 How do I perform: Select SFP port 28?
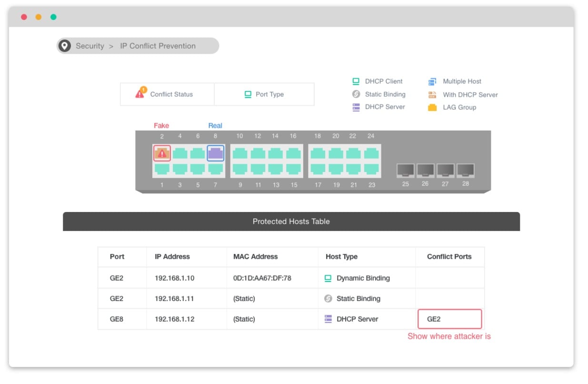465,171
